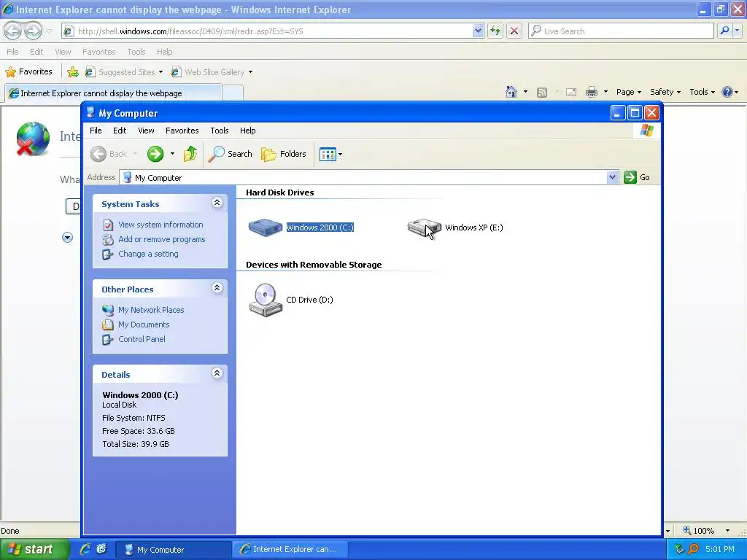Screen dimensions: 747x560
Task: Collapse the Other Places panel
Action: tap(217, 288)
